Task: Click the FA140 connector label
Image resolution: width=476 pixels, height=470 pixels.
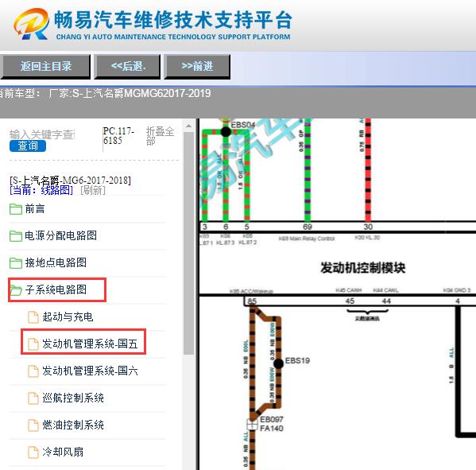Action: [272, 429]
